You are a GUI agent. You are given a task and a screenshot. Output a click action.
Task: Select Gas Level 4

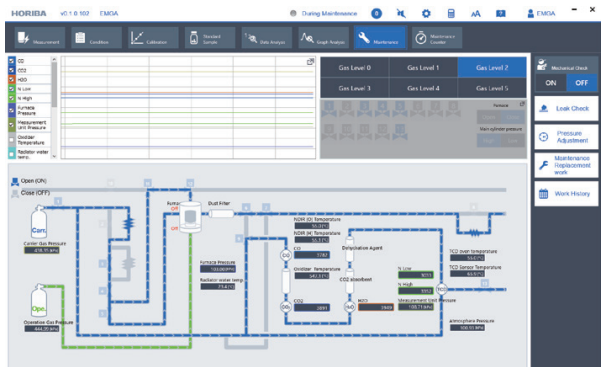423,88
